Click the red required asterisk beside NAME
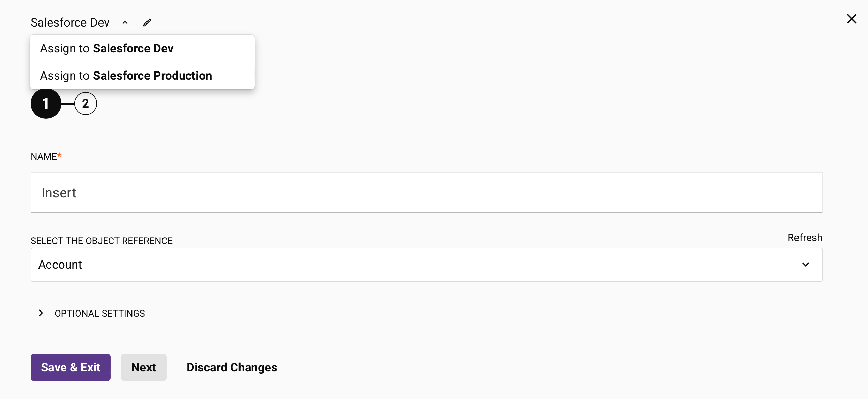Image resolution: width=868 pixels, height=399 pixels. (59, 155)
